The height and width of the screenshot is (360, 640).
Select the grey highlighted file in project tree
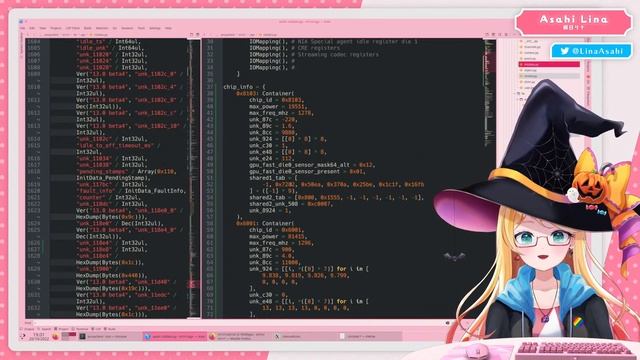(x=549, y=76)
